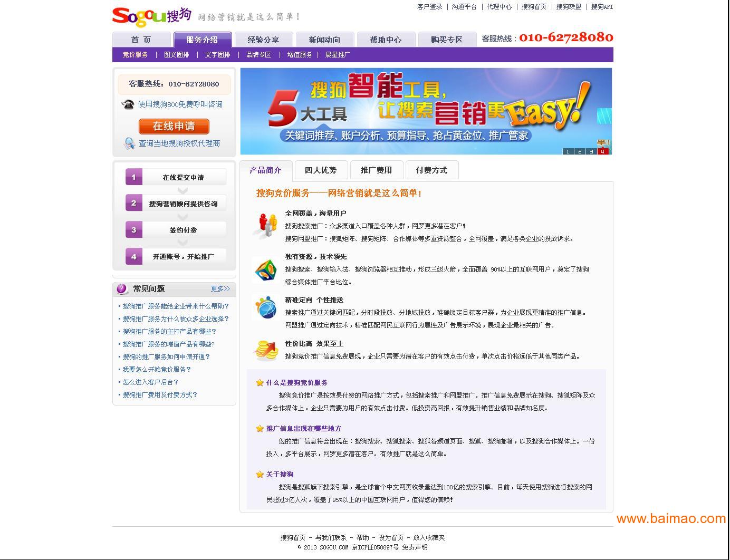Click 搜狗API in the top bar

[x=602, y=7]
